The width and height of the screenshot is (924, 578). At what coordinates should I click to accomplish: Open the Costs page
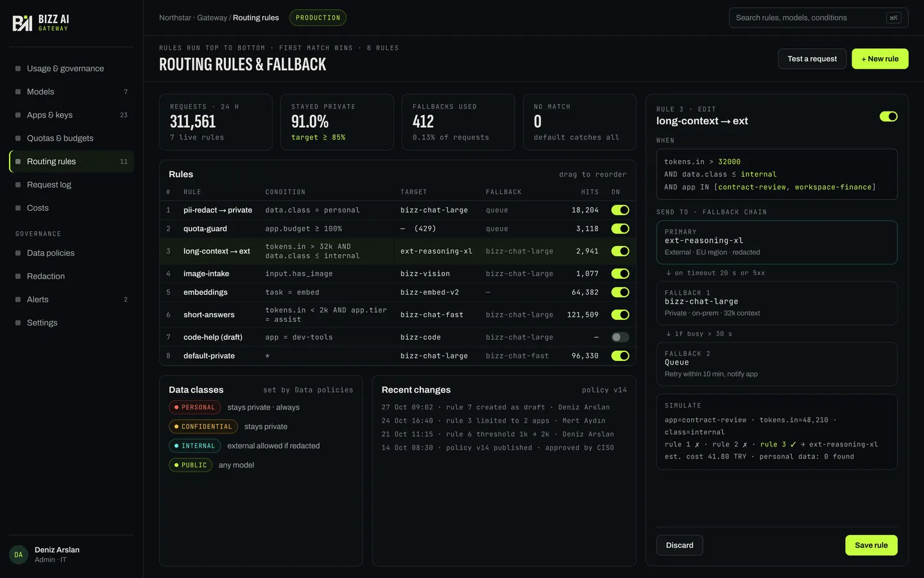[x=71, y=207]
